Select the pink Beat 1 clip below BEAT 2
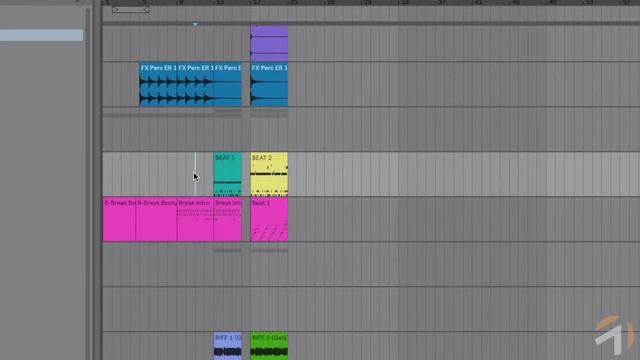640x360 pixels. 269,220
